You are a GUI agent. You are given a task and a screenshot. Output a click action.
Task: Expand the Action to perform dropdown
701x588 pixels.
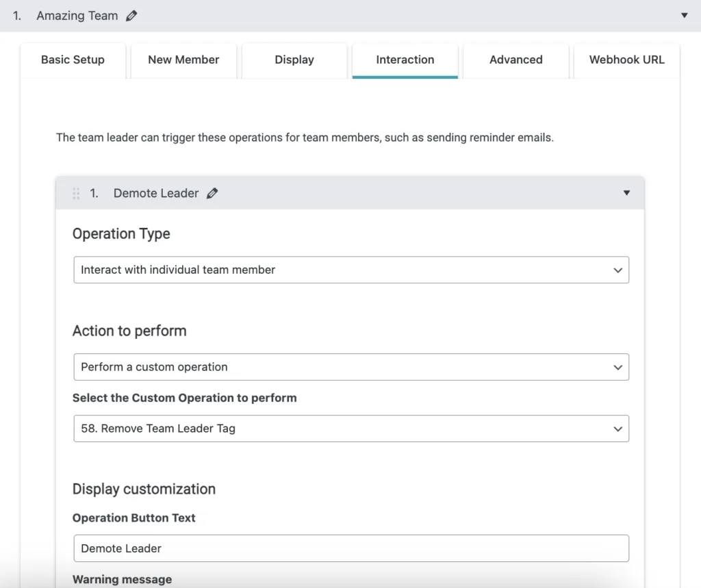click(x=350, y=367)
